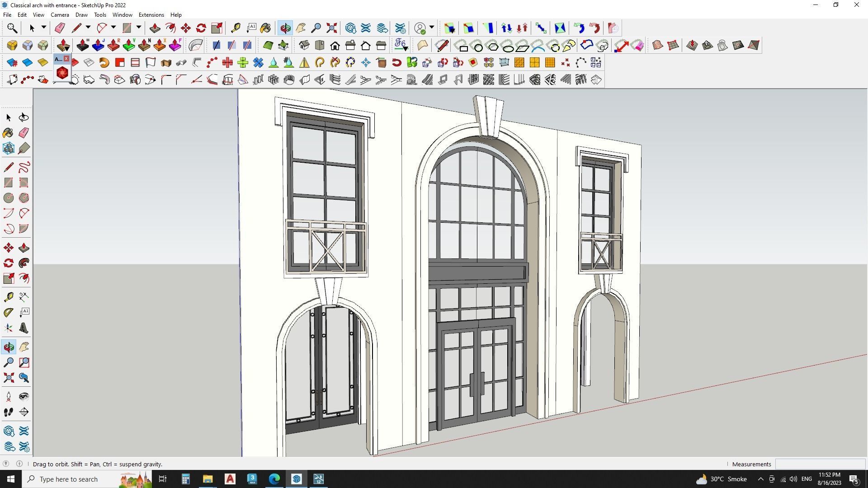Open the Extensions menu

point(151,15)
